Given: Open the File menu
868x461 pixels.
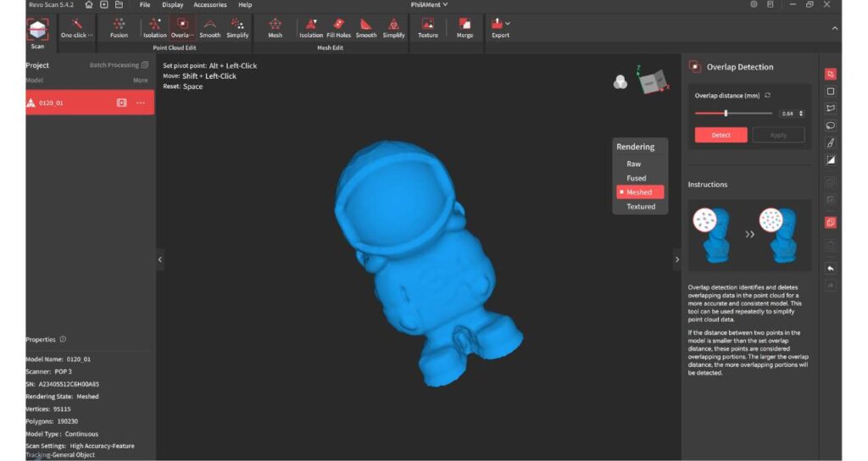Looking at the screenshot, I should point(145,4).
